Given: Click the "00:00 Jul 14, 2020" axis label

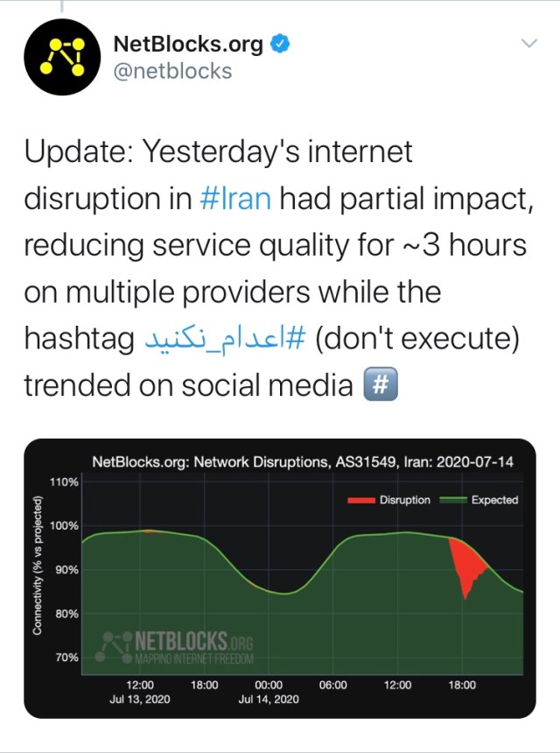Looking at the screenshot, I should [268, 692].
